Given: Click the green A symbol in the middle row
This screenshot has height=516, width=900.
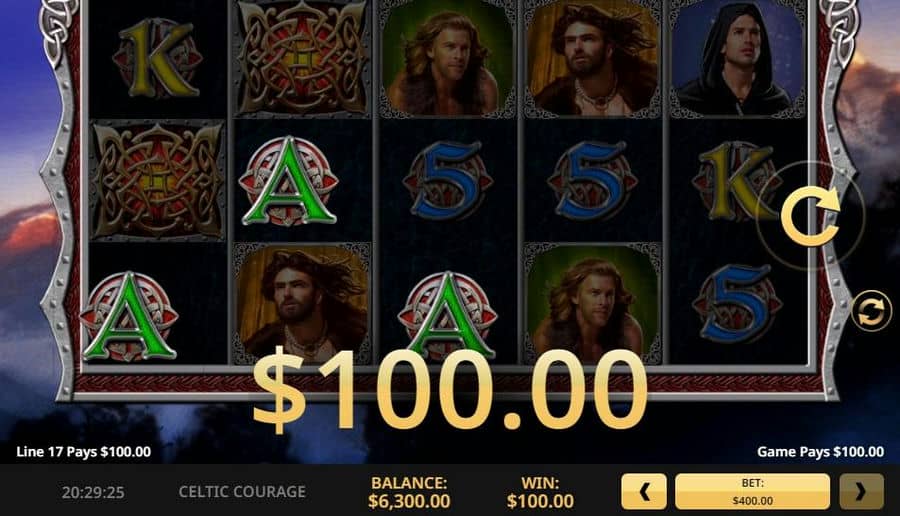Looking at the screenshot, I should click(x=288, y=181).
